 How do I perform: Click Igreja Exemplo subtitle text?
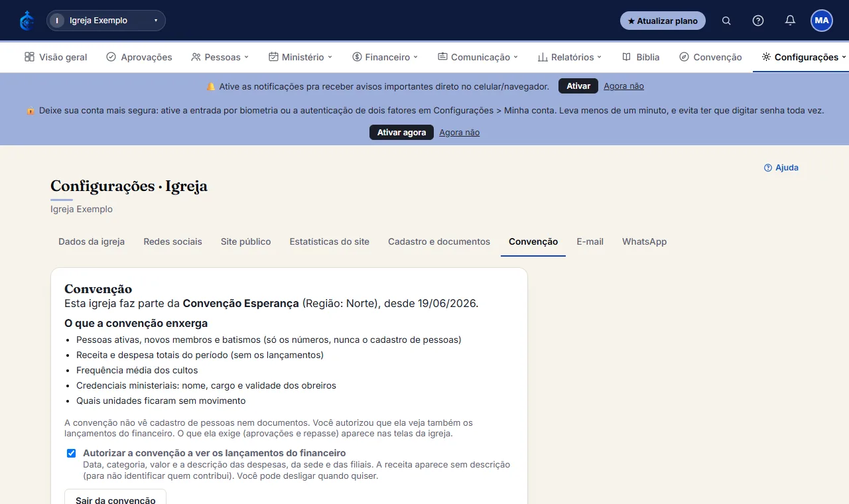click(x=82, y=209)
